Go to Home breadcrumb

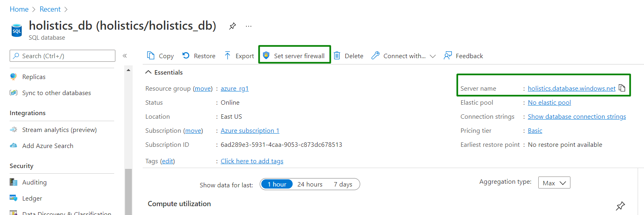tap(19, 9)
